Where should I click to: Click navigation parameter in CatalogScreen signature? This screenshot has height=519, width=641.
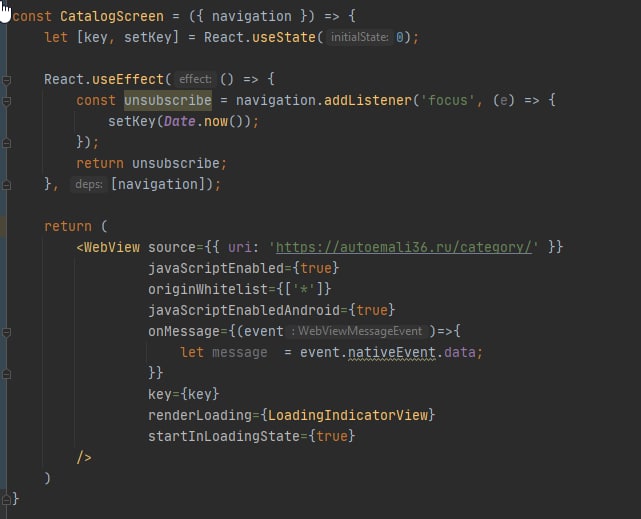[252, 16]
